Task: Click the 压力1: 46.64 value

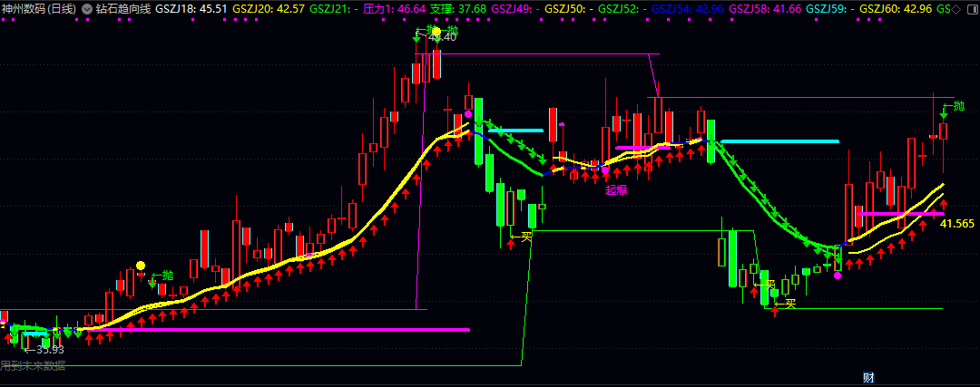Action: pos(395,9)
